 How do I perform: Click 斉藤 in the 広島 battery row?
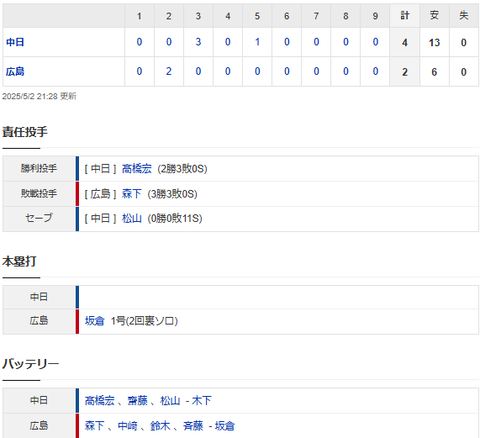(x=193, y=426)
